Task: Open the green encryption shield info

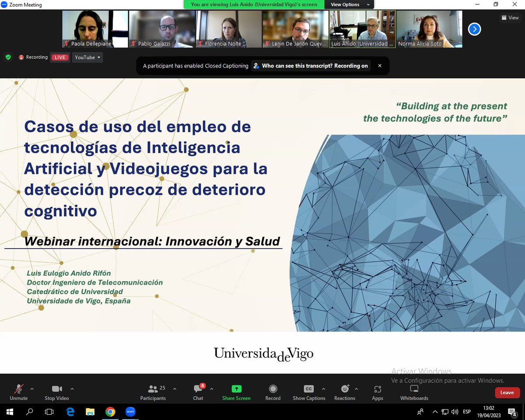Action: tap(8, 57)
